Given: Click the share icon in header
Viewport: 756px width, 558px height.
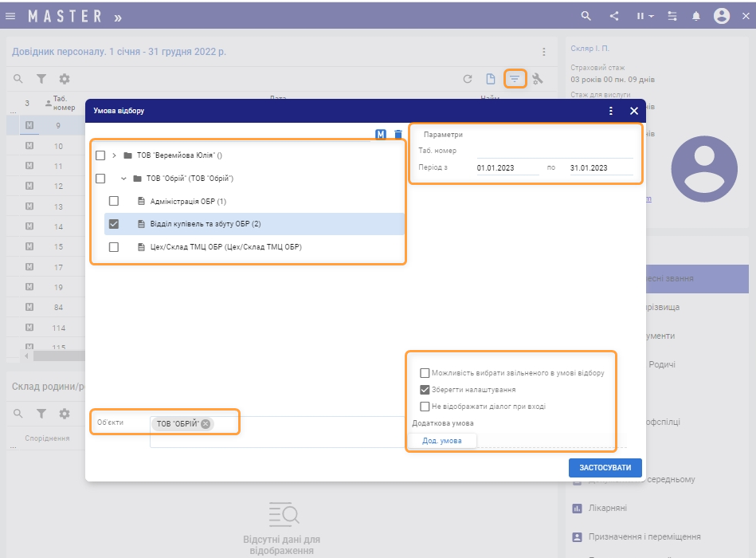Looking at the screenshot, I should (x=614, y=16).
